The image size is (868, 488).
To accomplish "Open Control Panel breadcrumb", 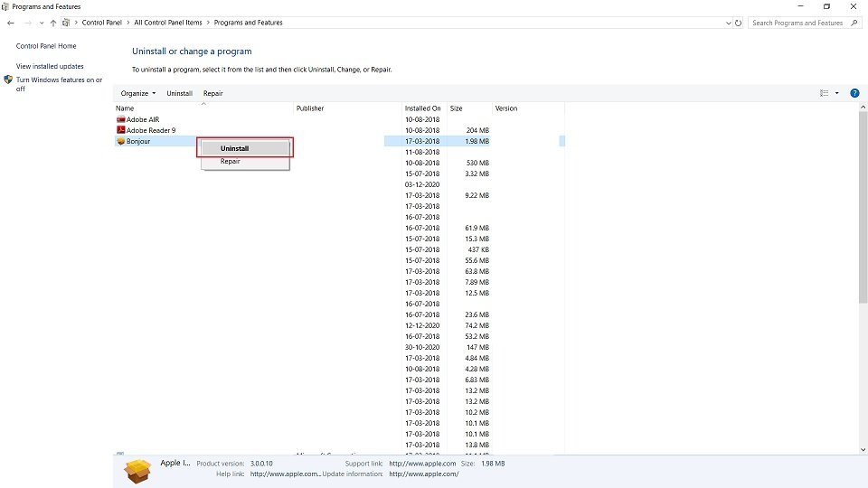I will click(x=102, y=23).
